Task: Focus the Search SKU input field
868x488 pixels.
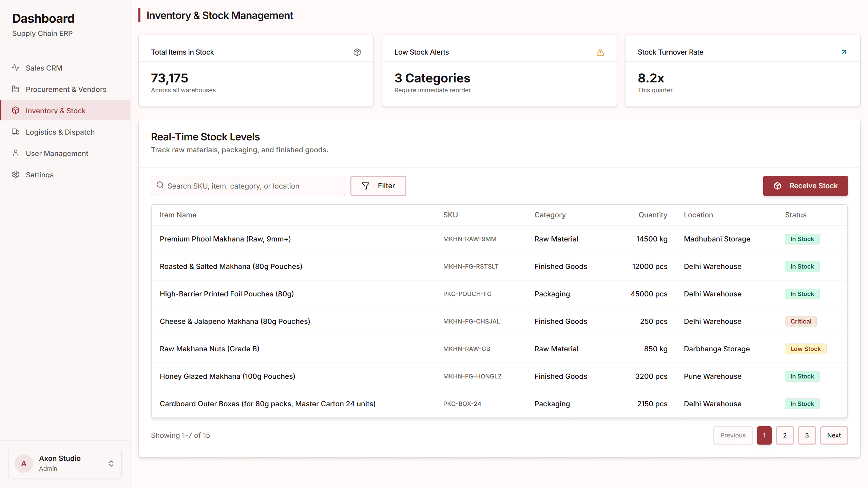Action: pos(248,186)
